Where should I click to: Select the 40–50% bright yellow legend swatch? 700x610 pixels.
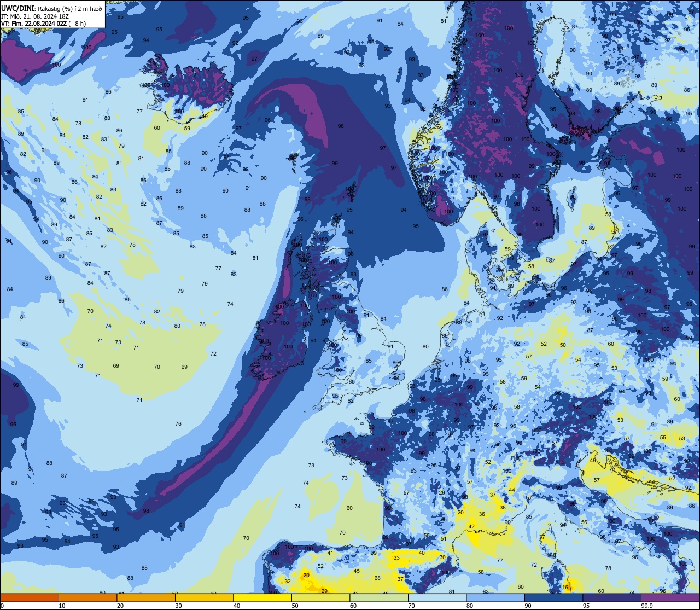(262, 597)
